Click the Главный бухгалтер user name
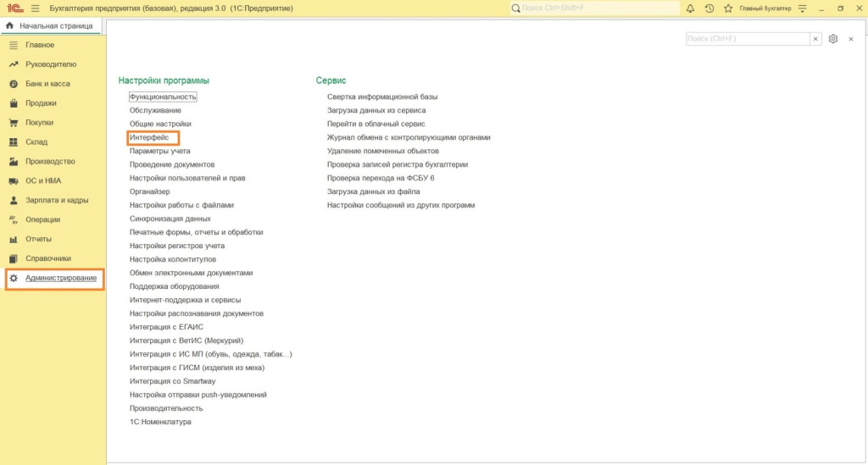868x465 pixels. pos(765,8)
